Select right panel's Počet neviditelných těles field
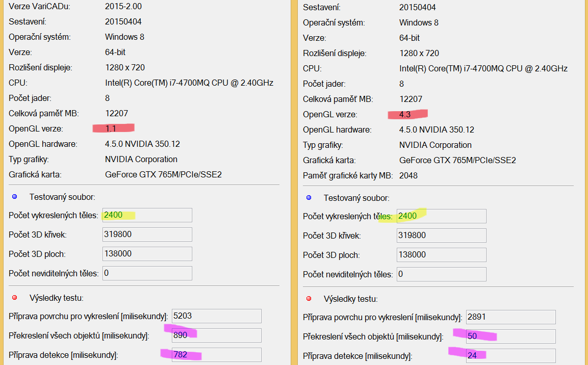 coord(441,274)
